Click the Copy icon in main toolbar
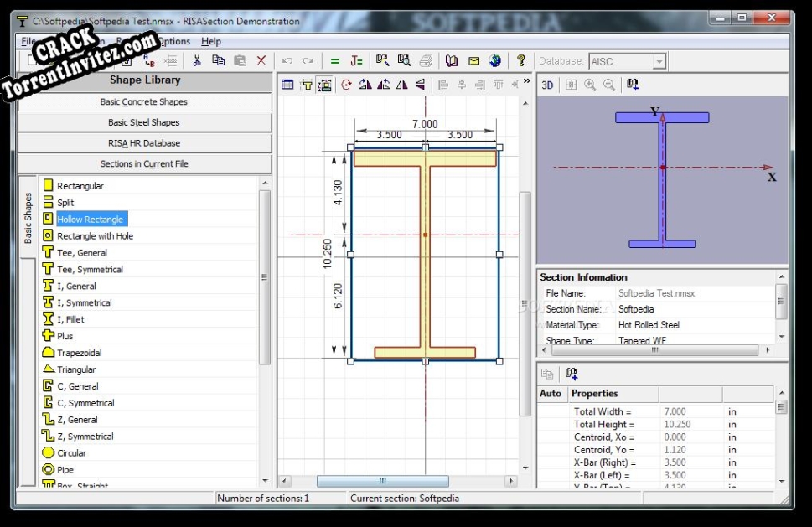Screen dimensions: 812x527 coord(218,60)
